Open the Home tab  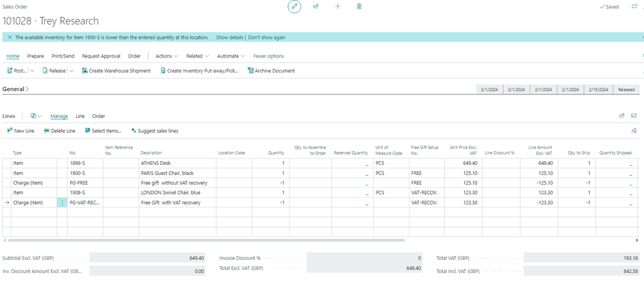pyautogui.click(x=13, y=56)
